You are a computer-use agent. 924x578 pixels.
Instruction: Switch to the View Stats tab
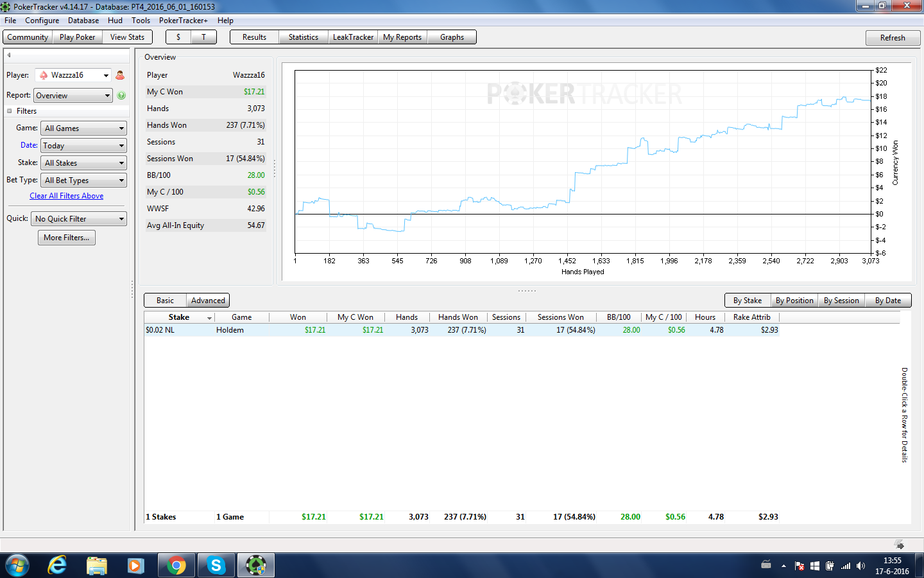[x=127, y=37]
